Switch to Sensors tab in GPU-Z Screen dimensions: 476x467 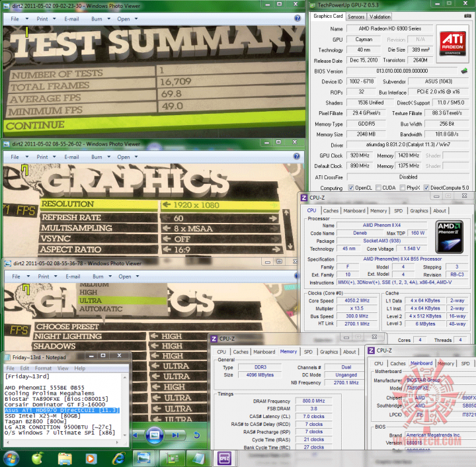pyautogui.click(x=356, y=17)
